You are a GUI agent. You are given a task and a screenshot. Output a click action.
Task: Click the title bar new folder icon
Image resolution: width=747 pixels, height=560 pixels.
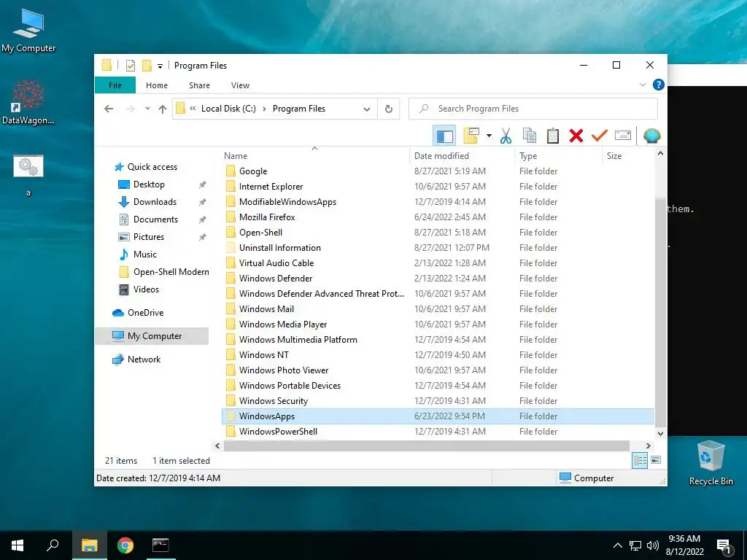click(x=147, y=66)
